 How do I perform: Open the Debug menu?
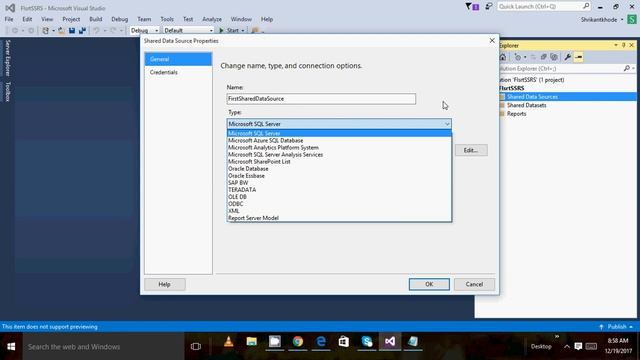[120, 19]
